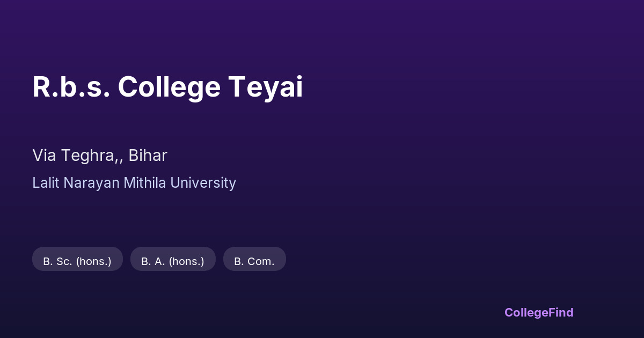Click the R.b.s. College Teyai heading
This screenshot has height=338, width=644.
pyautogui.click(x=167, y=87)
